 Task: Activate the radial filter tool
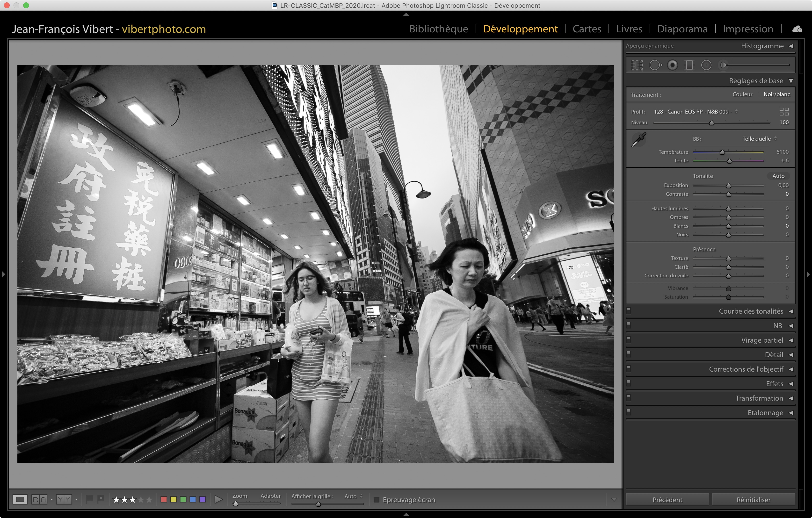pos(706,65)
